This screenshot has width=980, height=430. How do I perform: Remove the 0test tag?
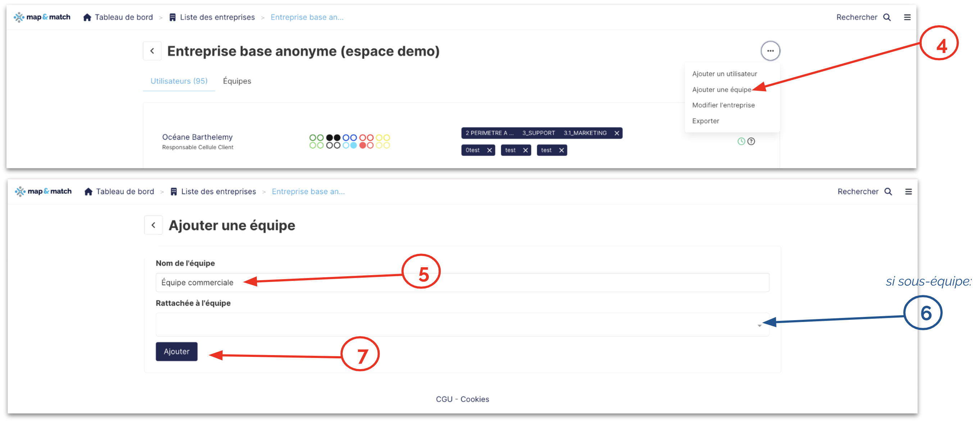[489, 150]
